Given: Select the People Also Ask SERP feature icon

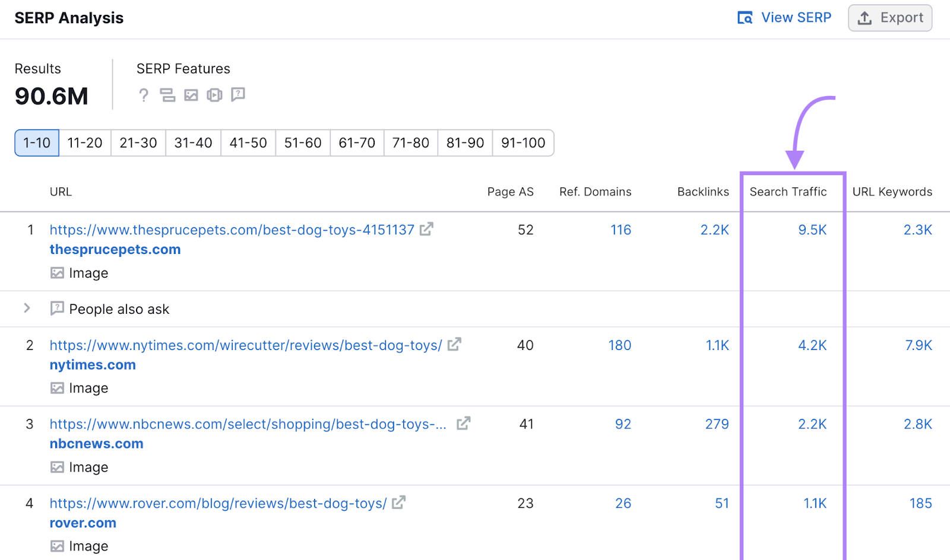Looking at the screenshot, I should (x=238, y=95).
